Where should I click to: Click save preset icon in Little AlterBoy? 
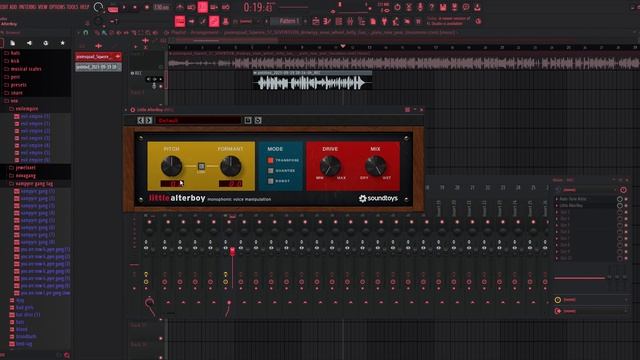click(248, 120)
